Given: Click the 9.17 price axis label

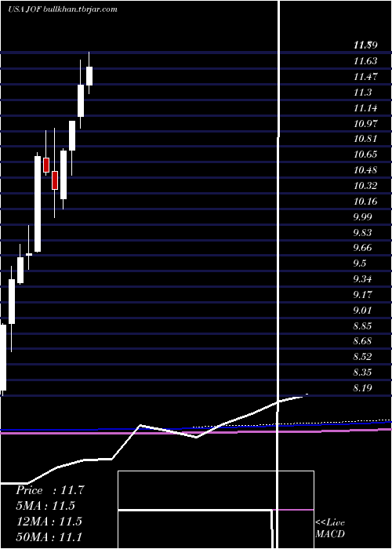Looking at the screenshot, I should (362, 294).
